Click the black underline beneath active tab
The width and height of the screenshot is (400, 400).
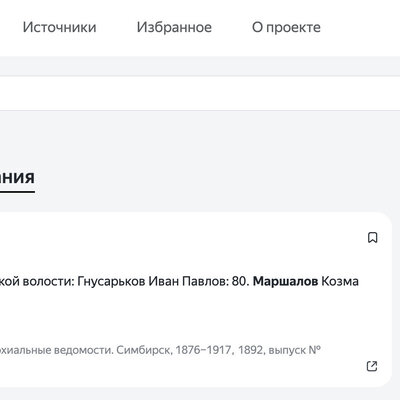coord(17,192)
